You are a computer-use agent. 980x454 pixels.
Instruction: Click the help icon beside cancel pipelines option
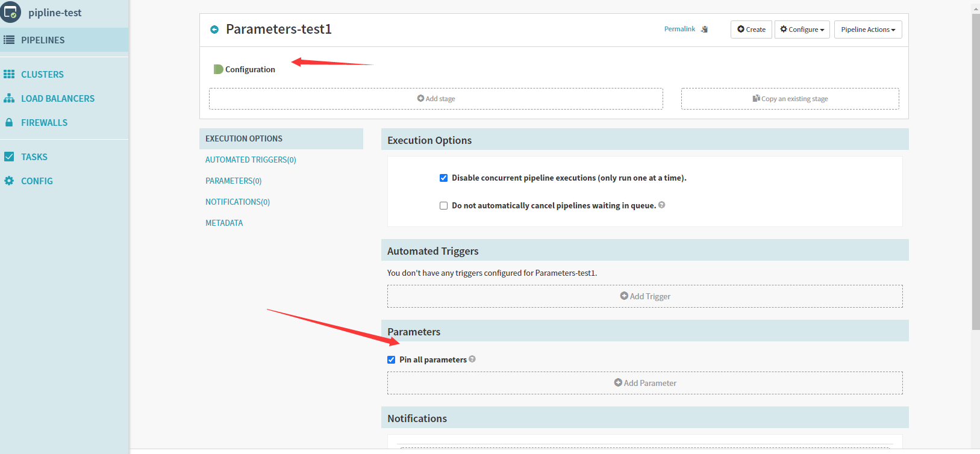661,205
